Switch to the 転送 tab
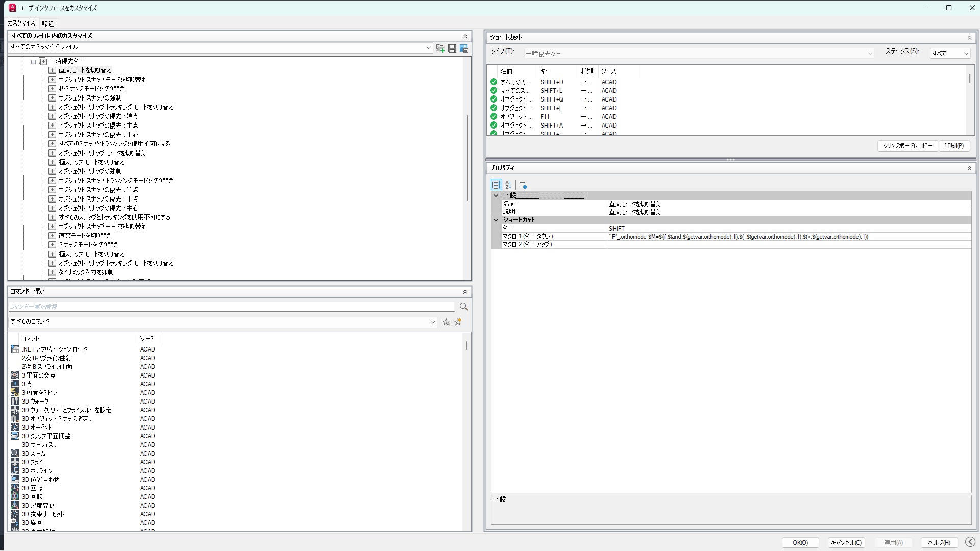 [x=47, y=23]
